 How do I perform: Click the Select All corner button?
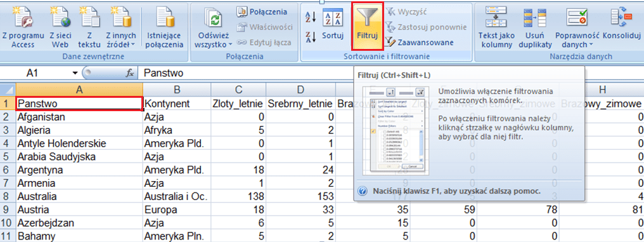click(x=8, y=90)
